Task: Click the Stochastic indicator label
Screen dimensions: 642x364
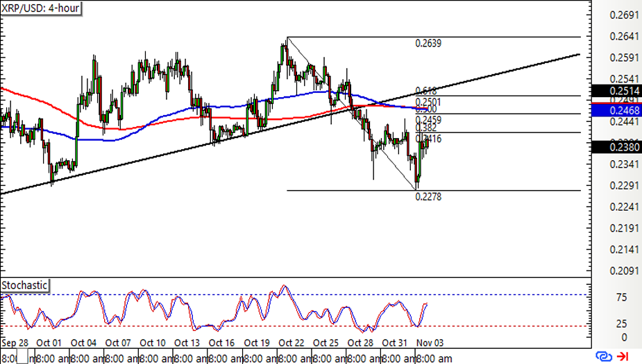Action: [x=24, y=285]
